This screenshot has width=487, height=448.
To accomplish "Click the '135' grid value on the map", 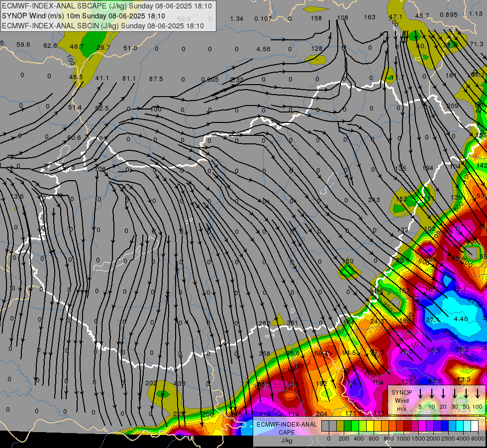I will coord(400,168).
